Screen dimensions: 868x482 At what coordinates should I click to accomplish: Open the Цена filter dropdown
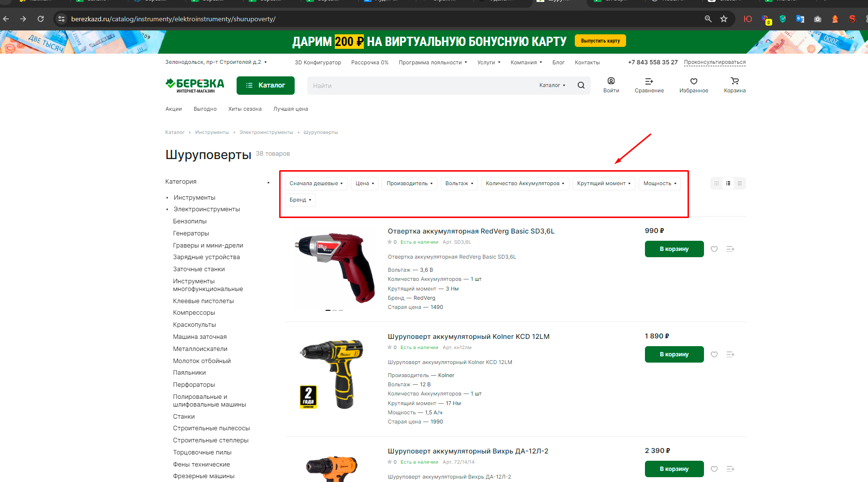[365, 184]
